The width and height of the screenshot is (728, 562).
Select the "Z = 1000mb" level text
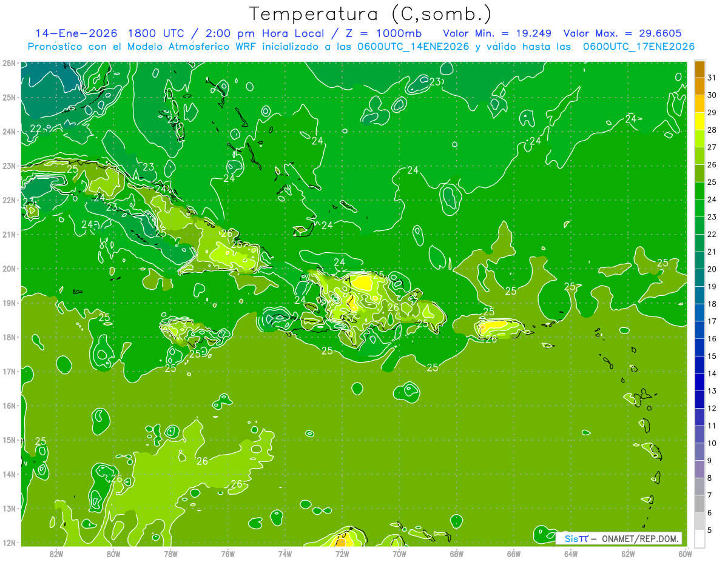[384, 33]
